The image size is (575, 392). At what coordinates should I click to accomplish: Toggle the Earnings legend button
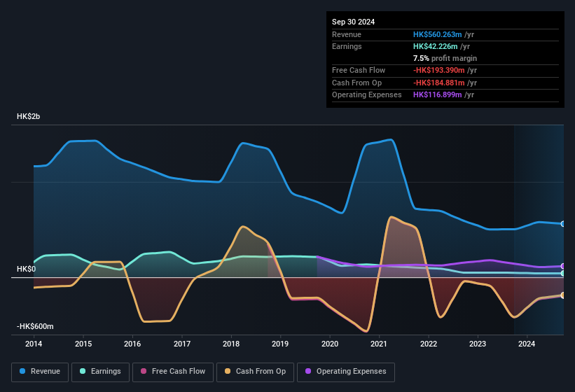(100, 372)
